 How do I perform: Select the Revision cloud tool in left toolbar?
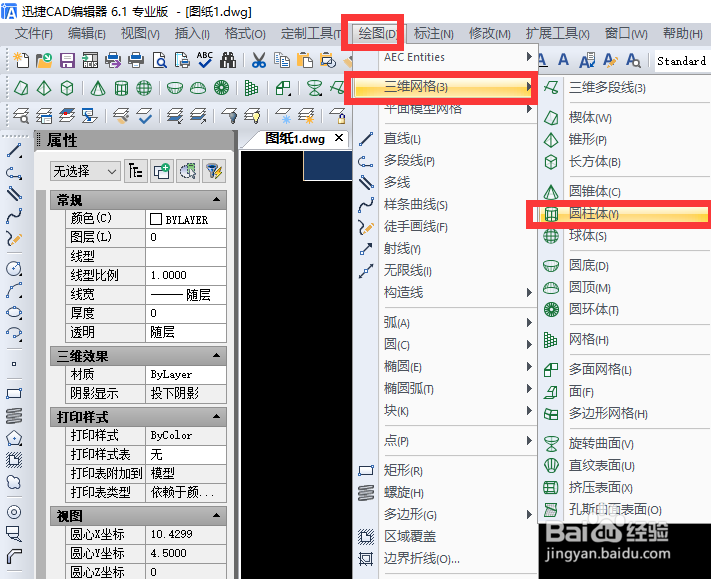tap(14, 482)
